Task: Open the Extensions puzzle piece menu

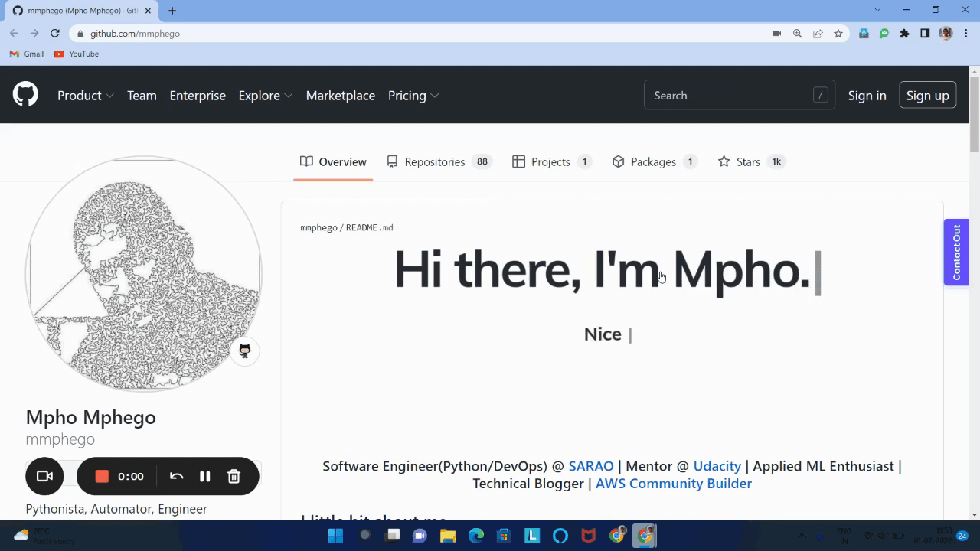Action: [x=905, y=34]
